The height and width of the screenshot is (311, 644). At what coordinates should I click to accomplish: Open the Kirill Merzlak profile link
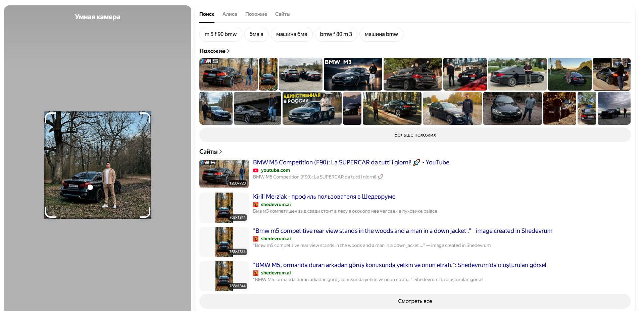pyautogui.click(x=324, y=197)
